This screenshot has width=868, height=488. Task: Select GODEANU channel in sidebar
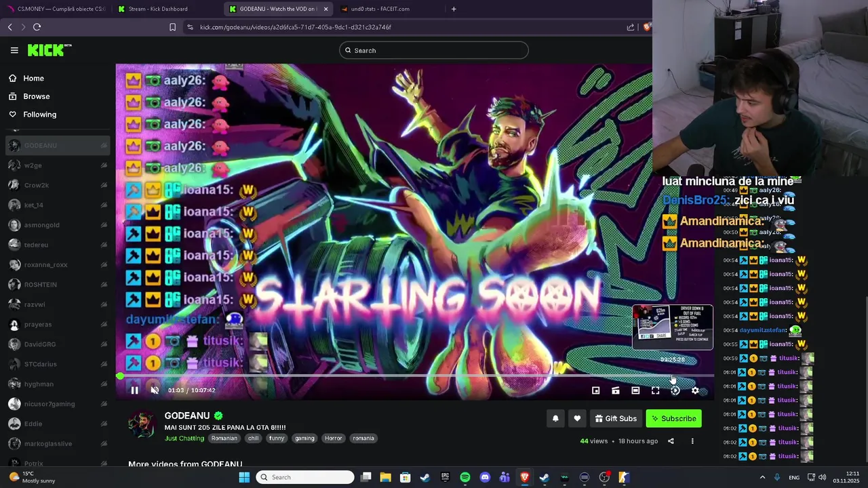(58, 145)
